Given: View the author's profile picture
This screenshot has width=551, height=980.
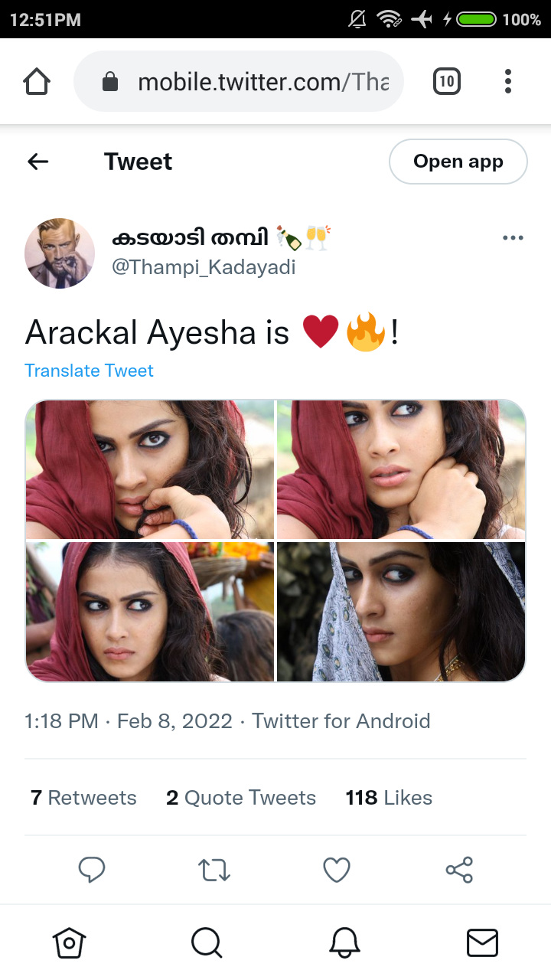Looking at the screenshot, I should click(x=60, y=253).
